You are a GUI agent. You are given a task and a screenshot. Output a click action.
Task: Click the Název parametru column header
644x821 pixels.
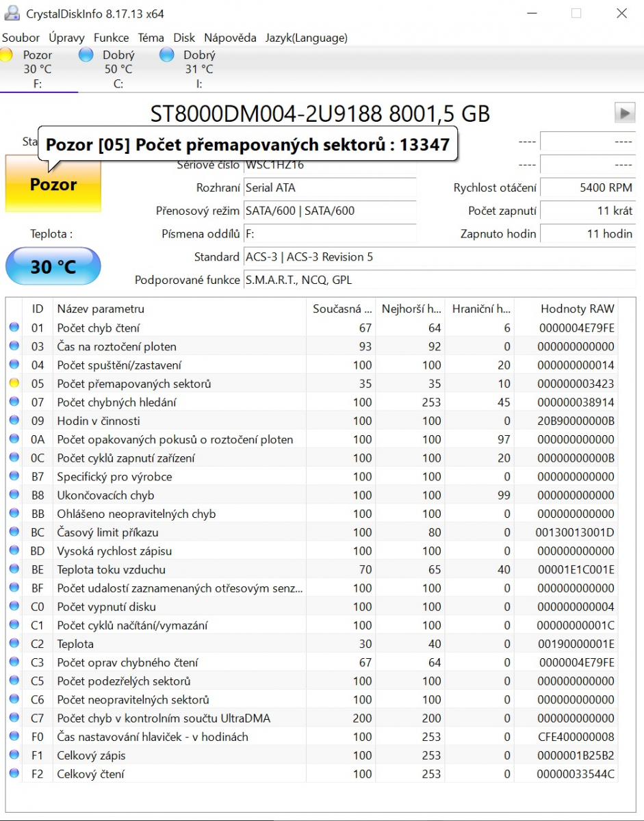point(101,309)
